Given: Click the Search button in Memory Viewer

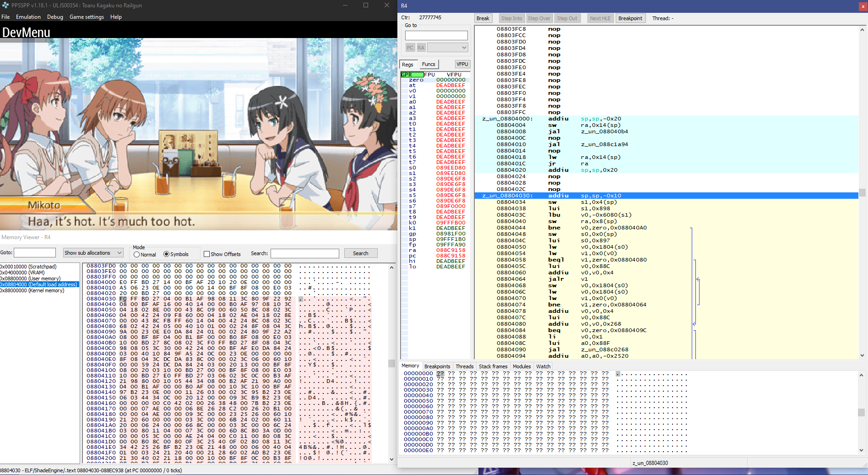Looking at the screenshot, I should 360,253.
